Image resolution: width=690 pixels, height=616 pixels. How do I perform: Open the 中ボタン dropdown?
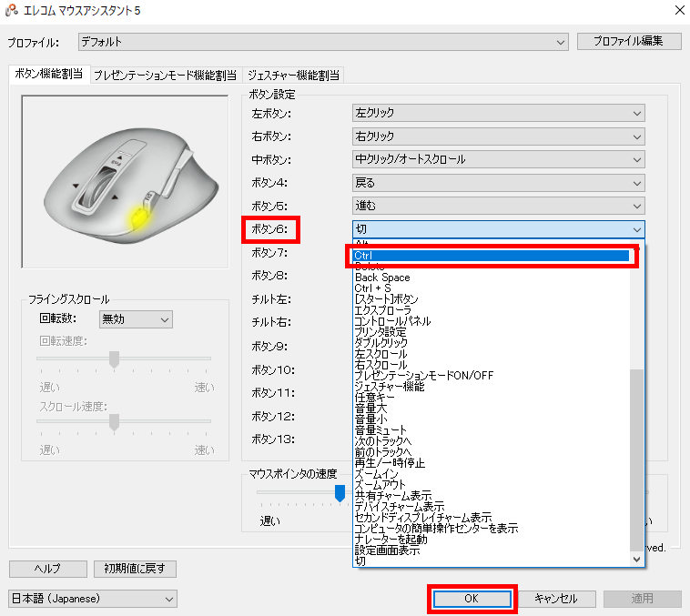point(499,159)
